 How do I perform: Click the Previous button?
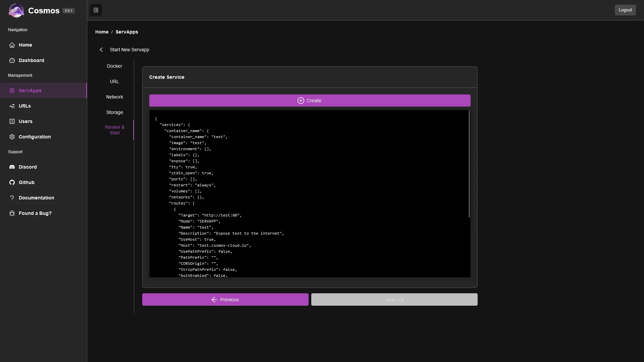click(225, 300)
